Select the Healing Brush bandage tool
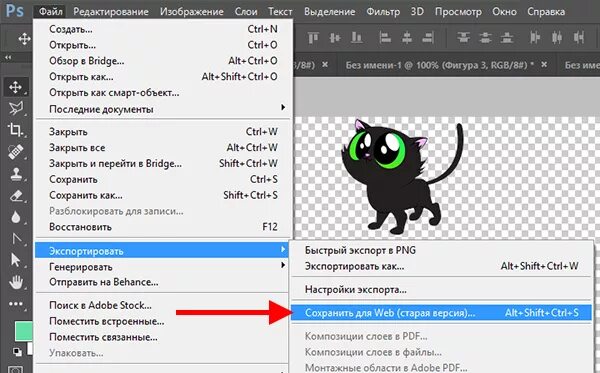The width and height of the screenshot is (600, 373). pyautogui.click(x=16, y=152)
